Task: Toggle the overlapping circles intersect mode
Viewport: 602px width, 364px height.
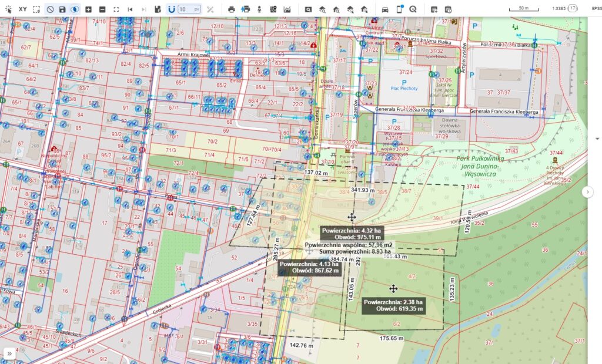Action: point(74,9)
